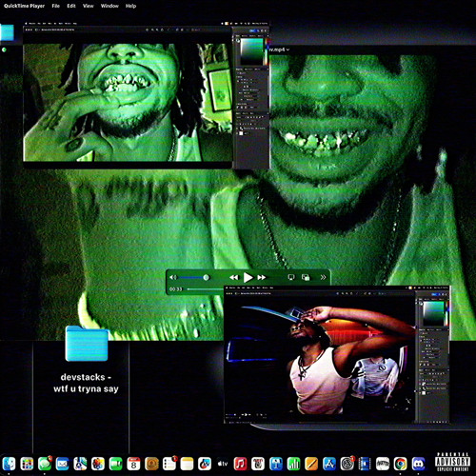Click the volume slider knob
Screen dimensions: 476x476
(x=207, y=277)
